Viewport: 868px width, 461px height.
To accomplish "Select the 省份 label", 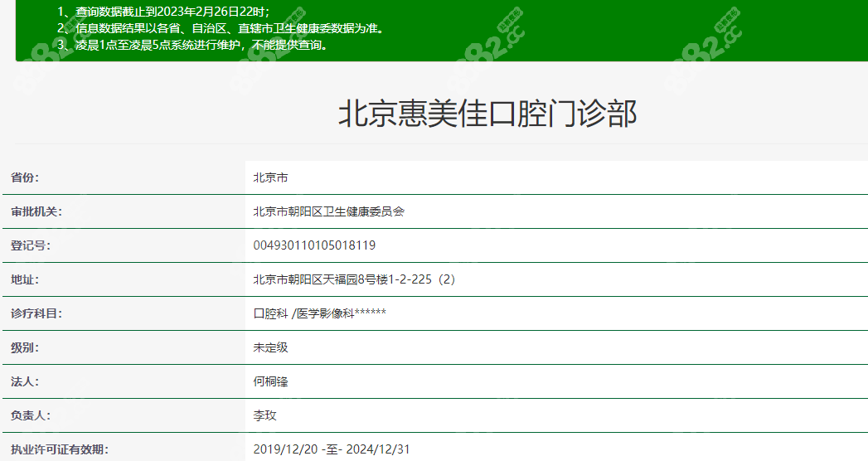I will point(25,177).
